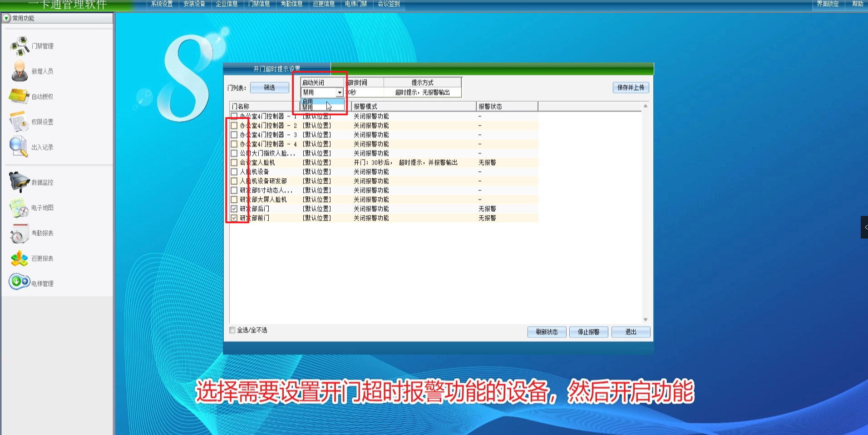Click the 筛选 filter button
This screenshot has height=435, width=868.
(269, 88)
